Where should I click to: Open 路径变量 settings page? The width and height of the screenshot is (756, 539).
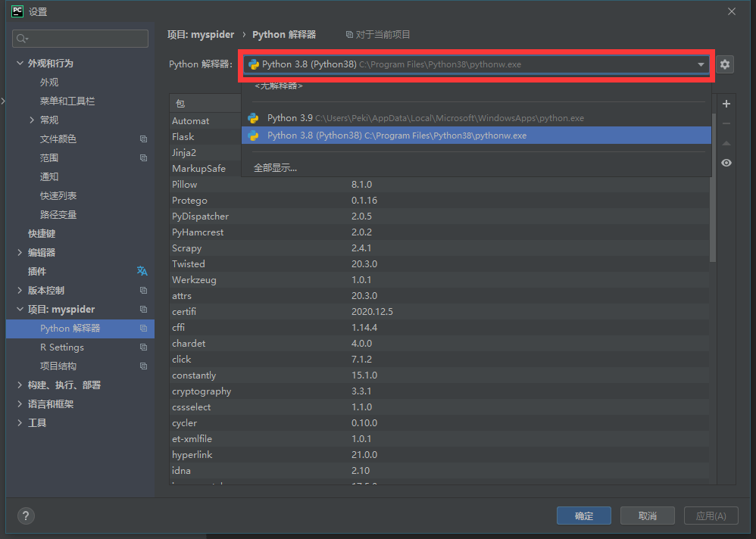pyautogui.click(x=58, y=214)
